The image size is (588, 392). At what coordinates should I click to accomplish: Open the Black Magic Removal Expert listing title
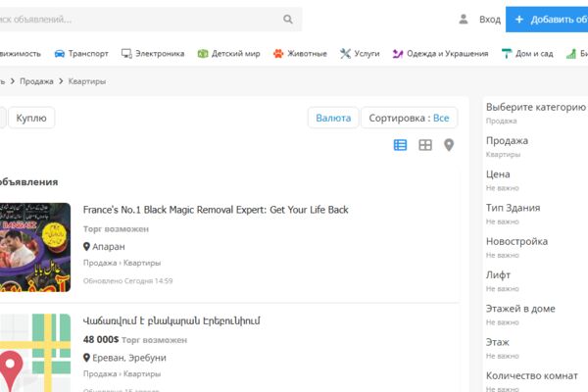click(216, 210)
